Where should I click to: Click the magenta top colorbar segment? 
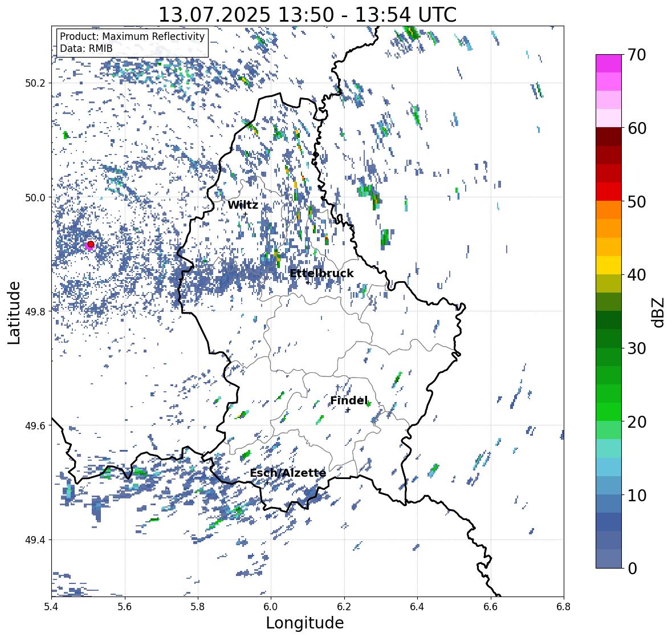tap(609, 63)
